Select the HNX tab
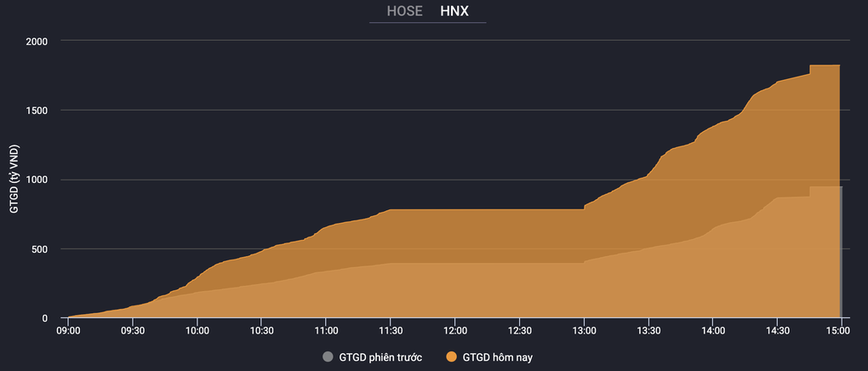868x371 pixels. click(x=454, y=11)
